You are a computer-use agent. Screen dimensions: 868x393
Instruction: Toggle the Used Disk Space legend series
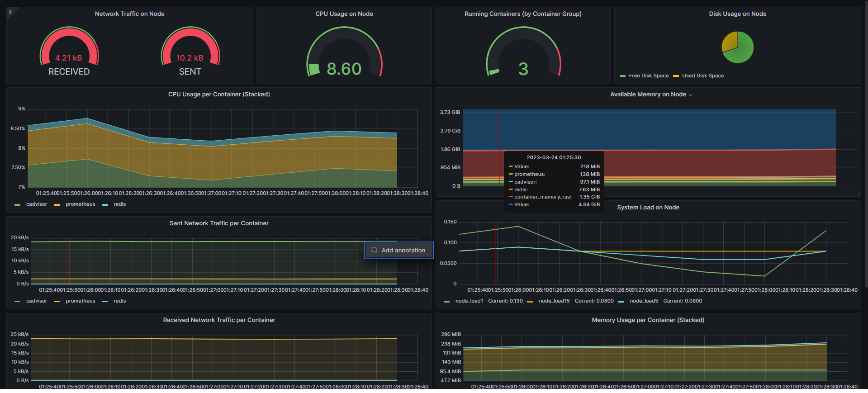(703, 76)
